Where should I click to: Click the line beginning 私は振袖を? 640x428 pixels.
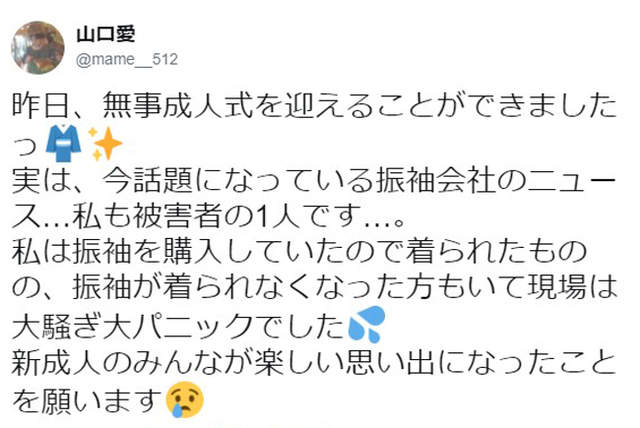[299, 252]
